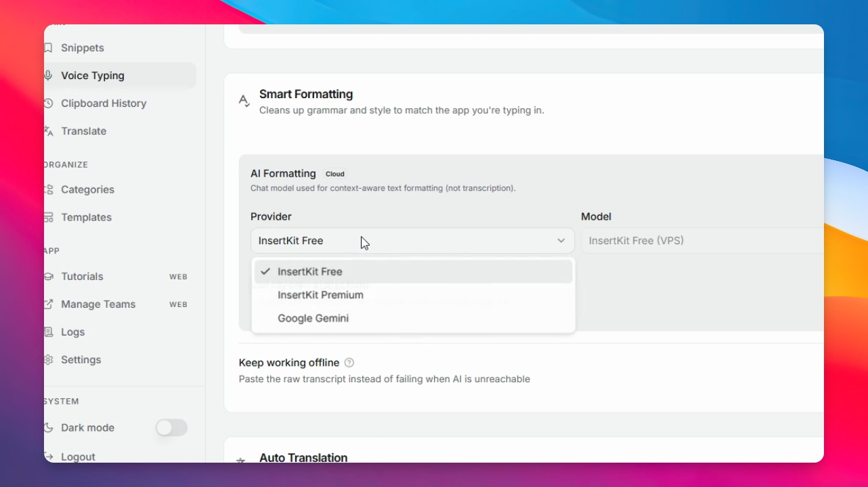Click the Logs document icon

click(x=48, y=332)
